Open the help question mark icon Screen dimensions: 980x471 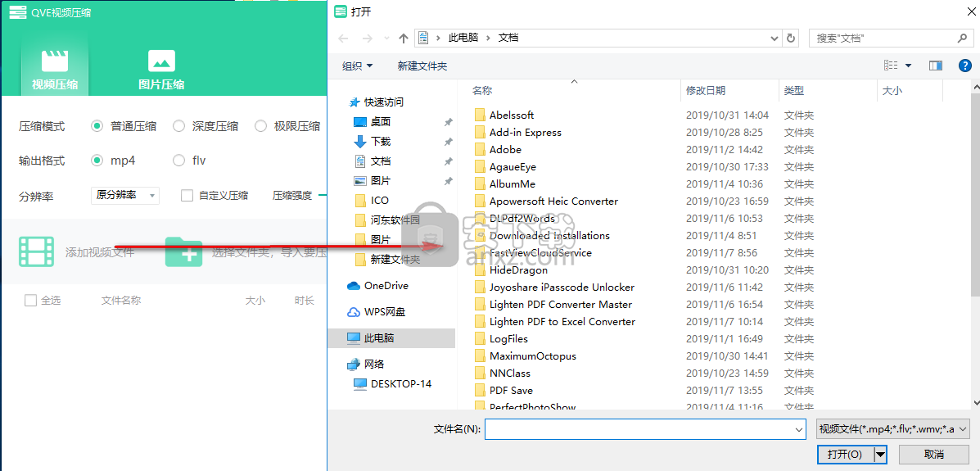coord(965,66)
